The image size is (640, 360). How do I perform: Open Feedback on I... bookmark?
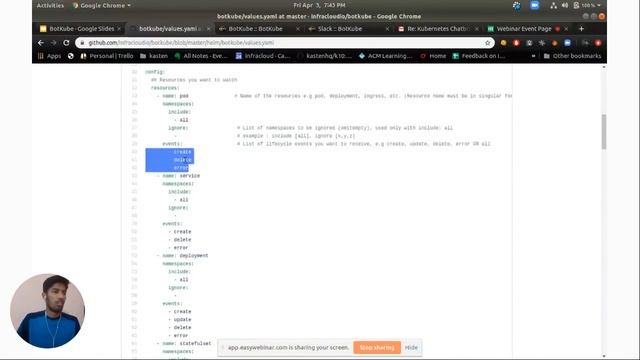(479, 56)
